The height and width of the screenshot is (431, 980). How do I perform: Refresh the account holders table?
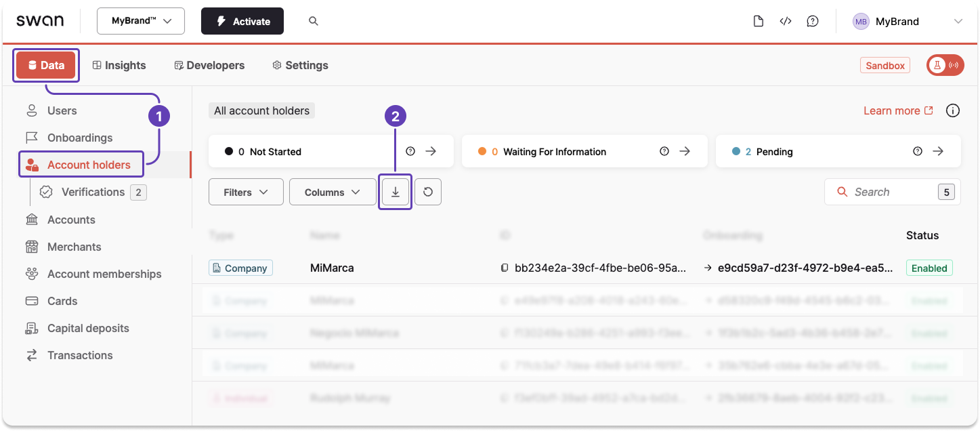coord(428,192)
